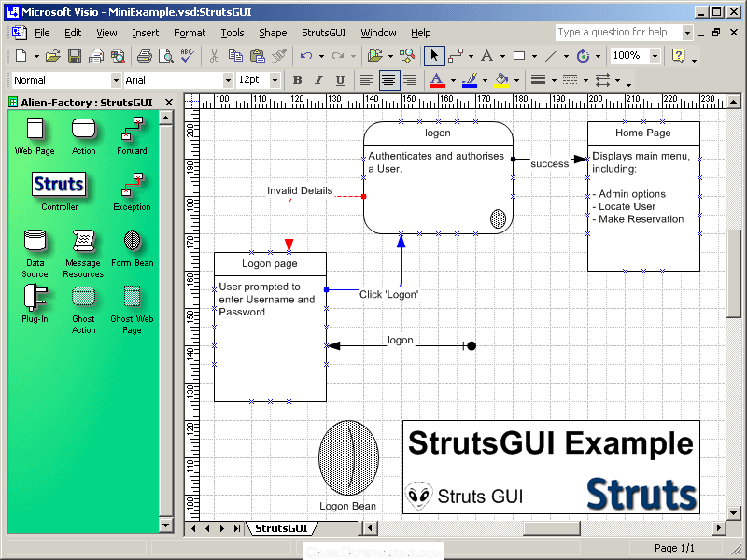Select the Text tool

[x=486, y=56]
